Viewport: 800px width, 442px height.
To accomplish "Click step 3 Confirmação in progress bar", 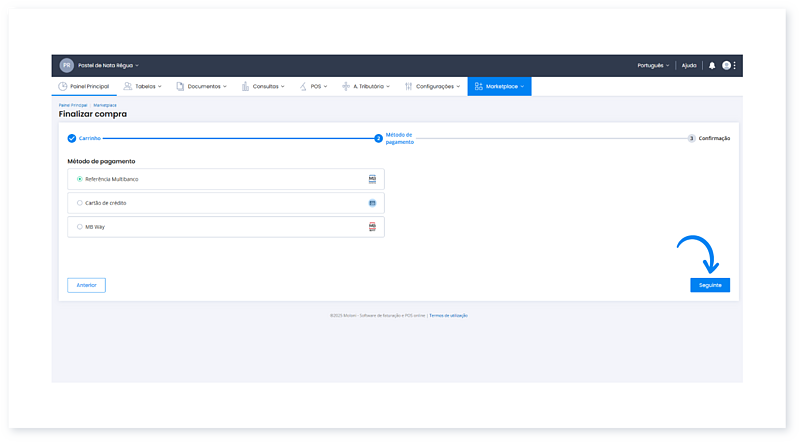I will [x=709, y=138].
